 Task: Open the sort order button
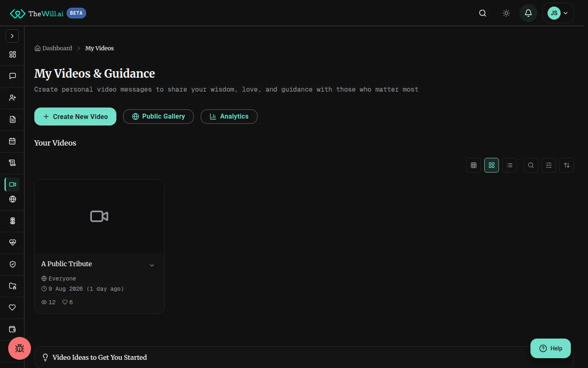pyautogui.click(x=567, y=165)
